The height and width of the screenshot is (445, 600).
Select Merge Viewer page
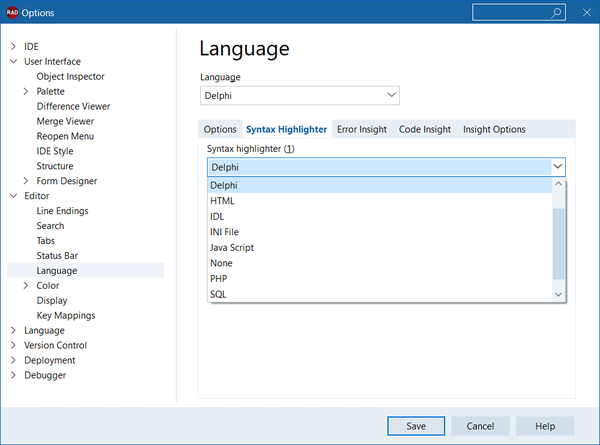(65, 121)
